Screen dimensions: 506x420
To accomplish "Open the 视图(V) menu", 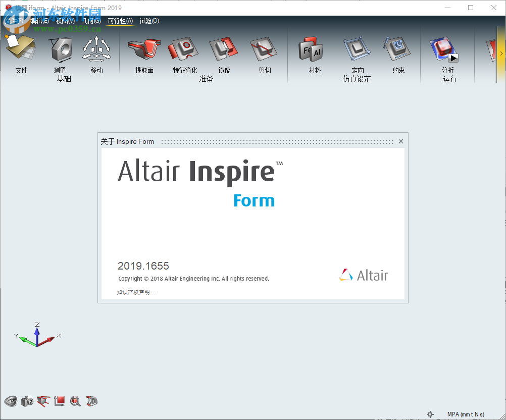I will (66, 21).
